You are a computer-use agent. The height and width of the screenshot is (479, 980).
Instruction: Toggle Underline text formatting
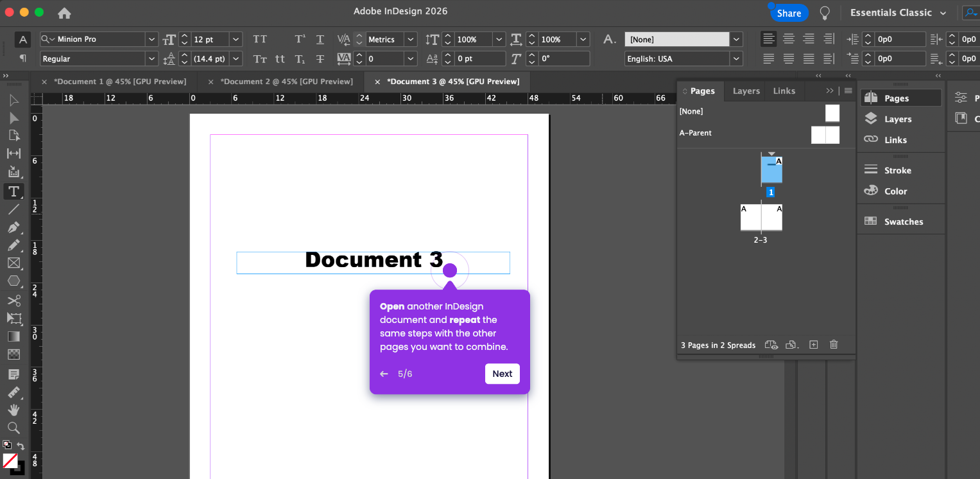click(320, 39)
